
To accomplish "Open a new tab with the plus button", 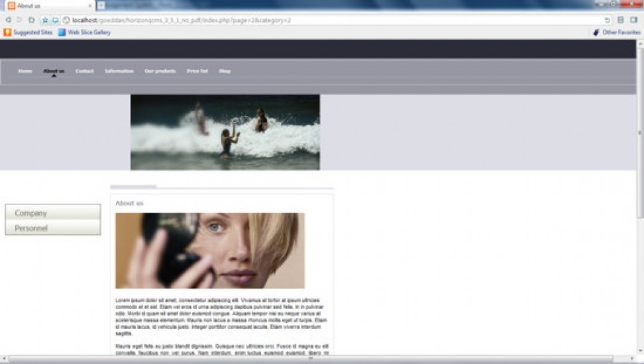I will [x=101, y=5].
